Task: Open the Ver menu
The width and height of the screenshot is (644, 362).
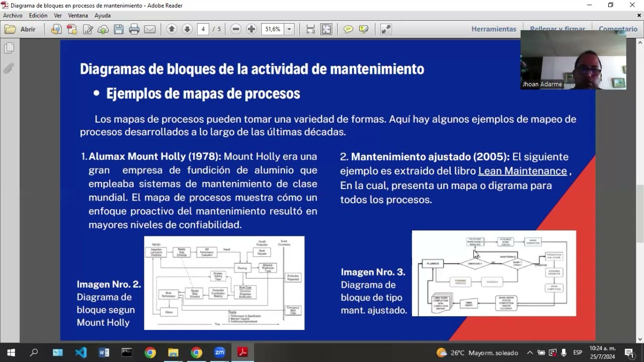Action: (58, 16)
